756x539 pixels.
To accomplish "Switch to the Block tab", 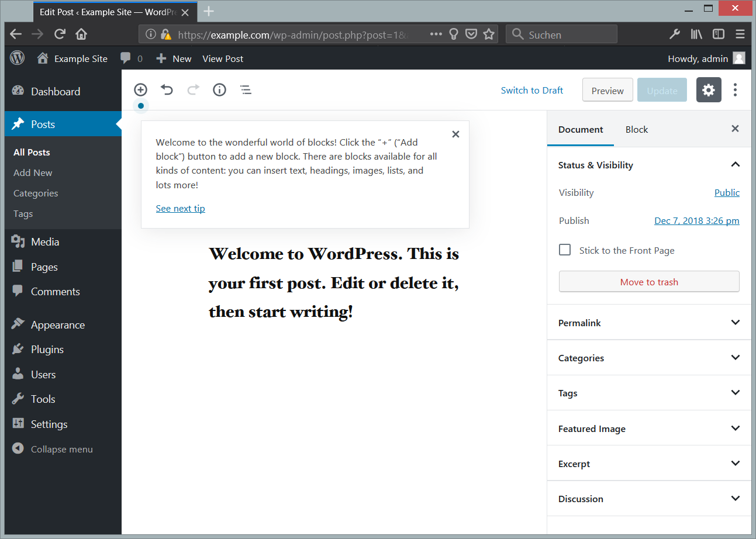I will [636, 130].
